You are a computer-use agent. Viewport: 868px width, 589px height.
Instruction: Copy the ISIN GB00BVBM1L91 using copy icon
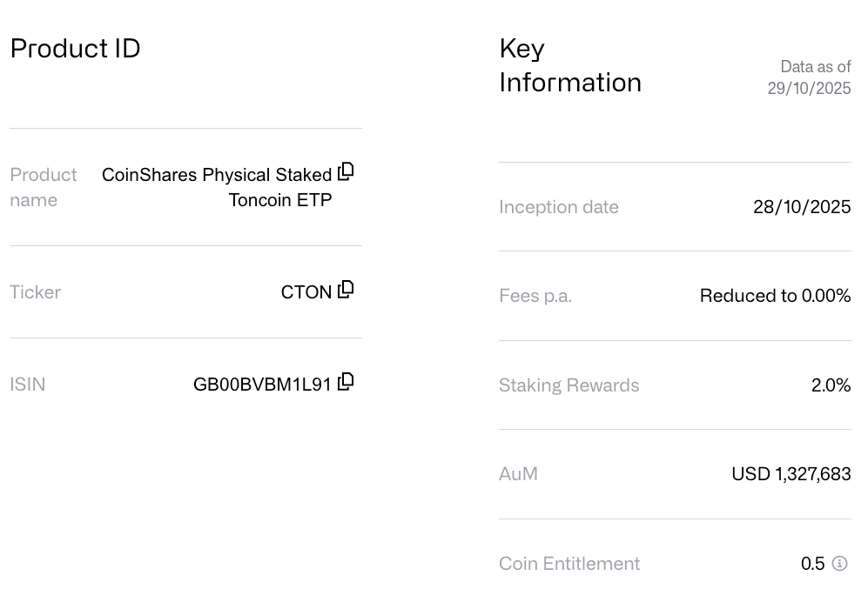pyautogui.click(x=345, y=380)
